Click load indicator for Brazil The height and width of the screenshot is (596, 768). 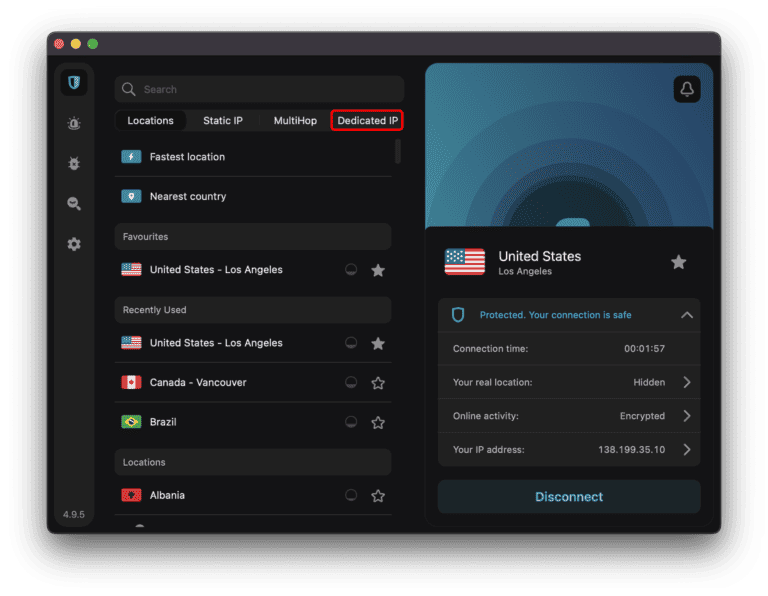[351, 422]
